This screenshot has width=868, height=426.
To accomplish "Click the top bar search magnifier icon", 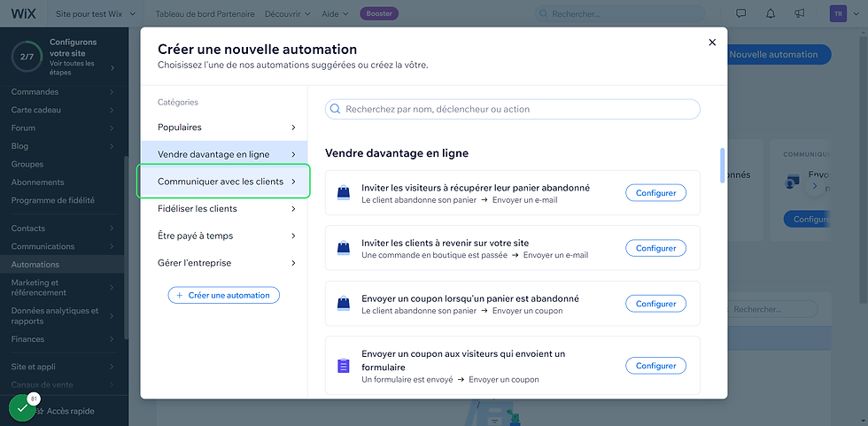I will coord(544,13).
